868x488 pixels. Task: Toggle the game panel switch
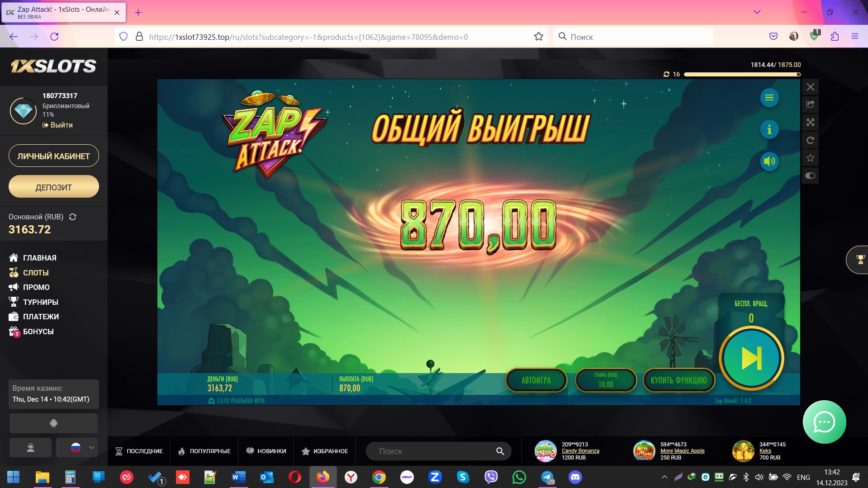810,175
